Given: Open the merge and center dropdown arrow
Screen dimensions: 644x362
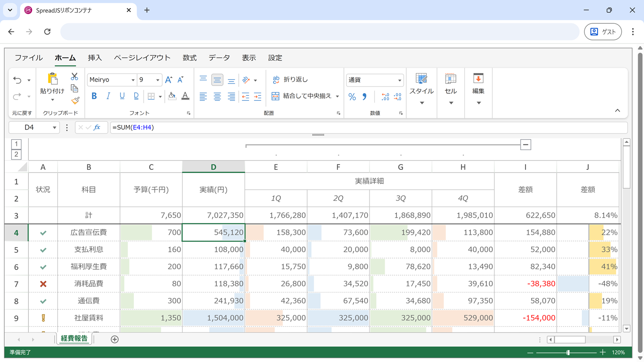Looking at the screenshot, I should coord(337,96).
